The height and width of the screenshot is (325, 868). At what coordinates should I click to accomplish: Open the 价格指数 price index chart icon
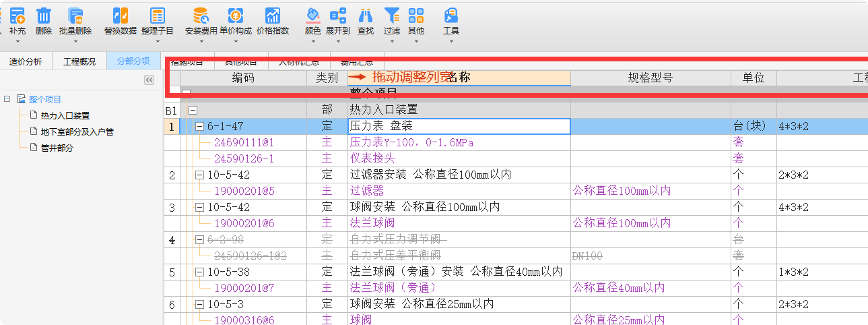tap(273, 15)
